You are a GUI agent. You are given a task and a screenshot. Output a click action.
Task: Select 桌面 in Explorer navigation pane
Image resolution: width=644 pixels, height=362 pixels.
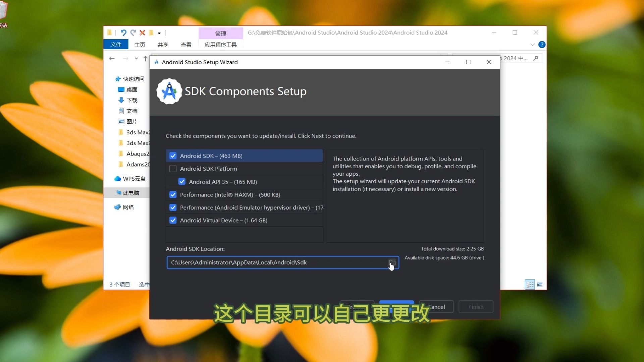tap(128, 89)
